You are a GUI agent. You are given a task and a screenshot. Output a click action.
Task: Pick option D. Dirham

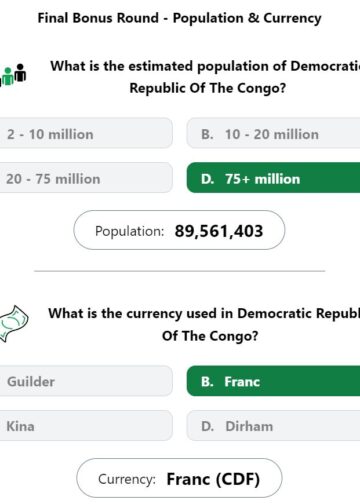tap(273, 425)
